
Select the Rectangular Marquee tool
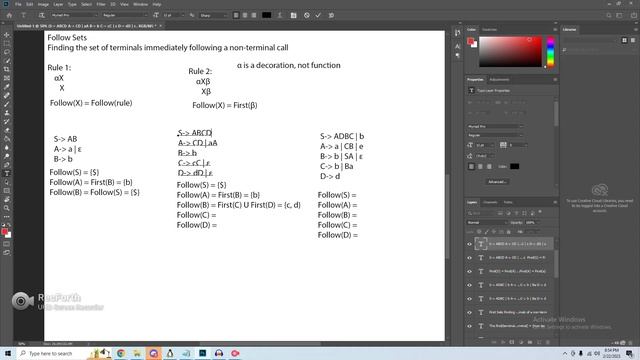click(x=7, y=44)
